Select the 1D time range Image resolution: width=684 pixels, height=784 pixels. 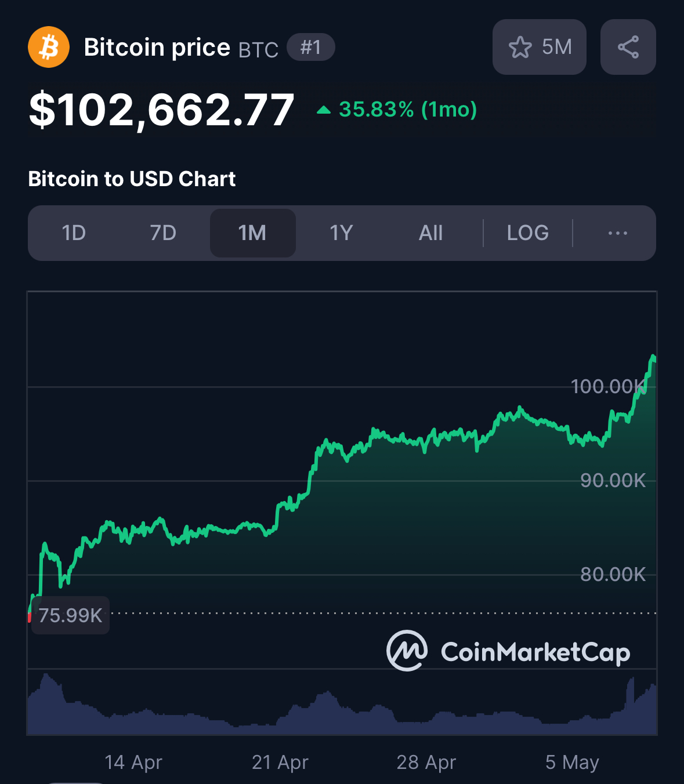[x=74, y=233]
